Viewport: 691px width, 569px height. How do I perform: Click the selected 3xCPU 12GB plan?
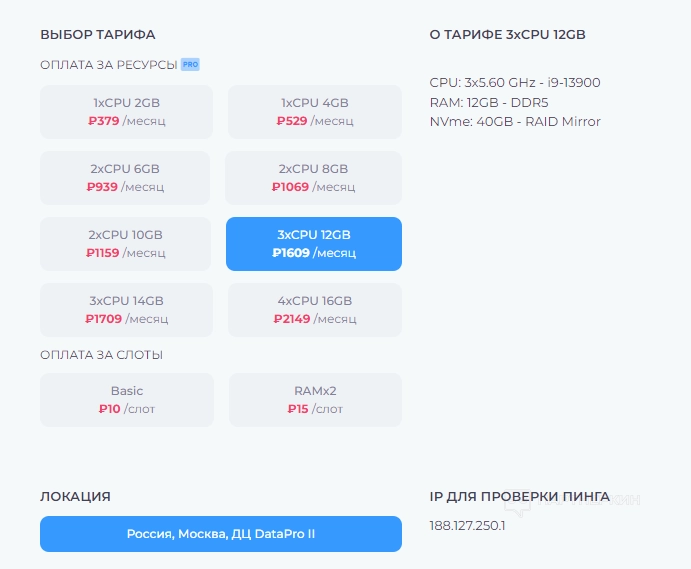314,244
